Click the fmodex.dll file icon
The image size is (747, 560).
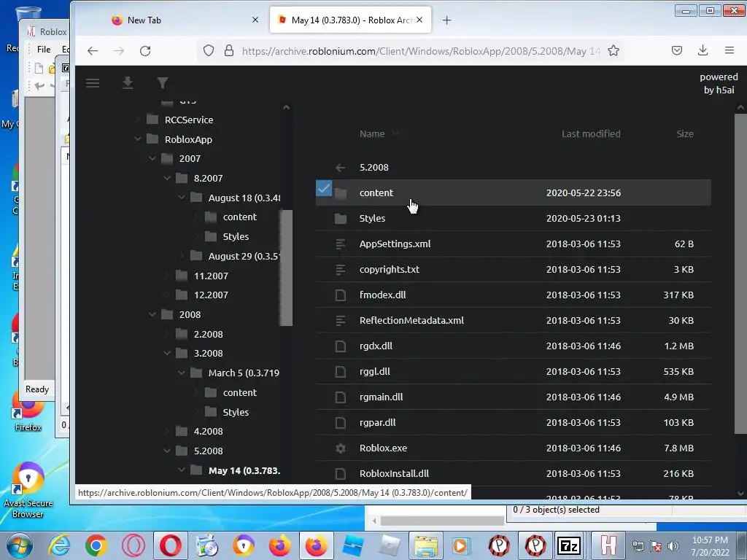[340, 295]
